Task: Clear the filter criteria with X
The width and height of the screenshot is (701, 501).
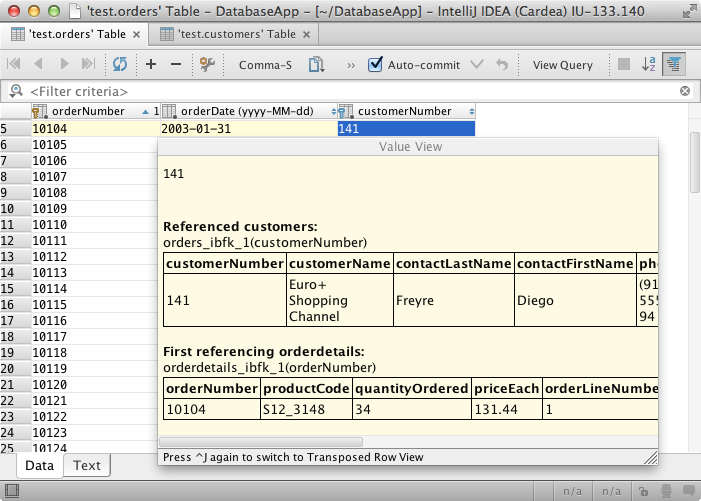Action: pyautogui.click(x=684, y=91)
